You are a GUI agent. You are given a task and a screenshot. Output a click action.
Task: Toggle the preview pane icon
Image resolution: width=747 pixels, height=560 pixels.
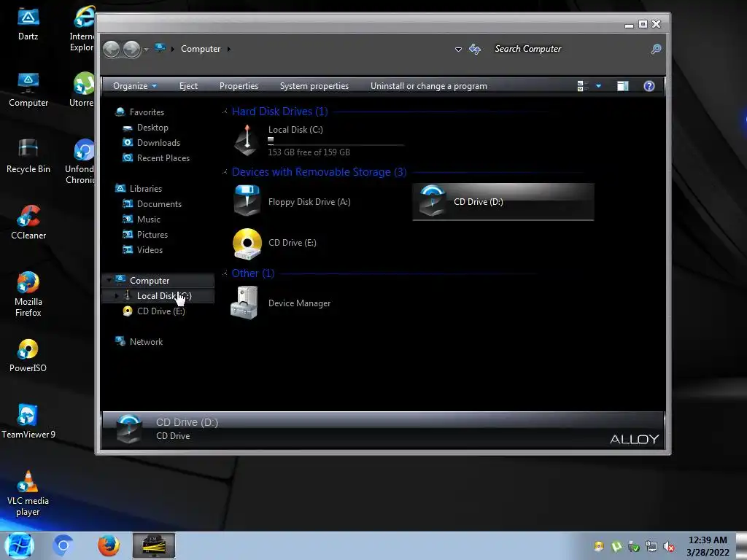(x=623, y=86)
